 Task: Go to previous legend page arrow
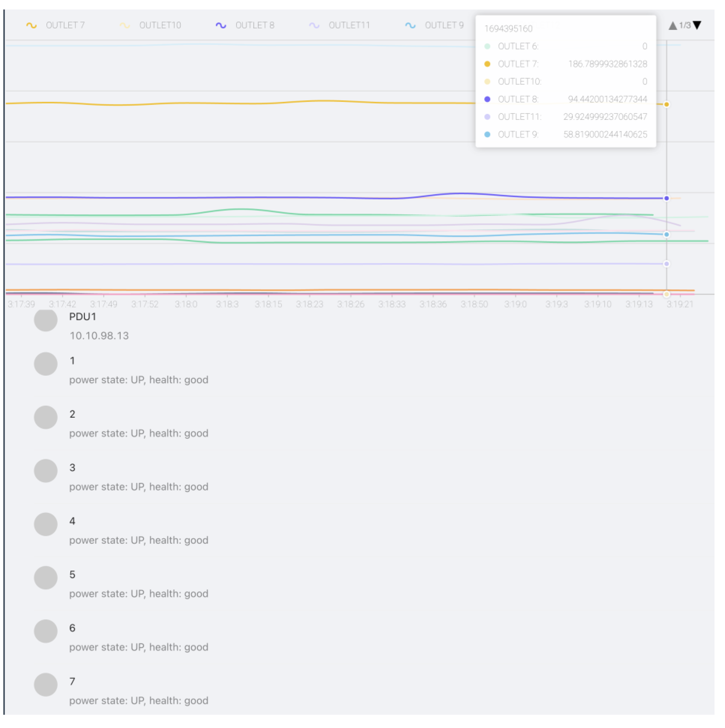[673, 26]
